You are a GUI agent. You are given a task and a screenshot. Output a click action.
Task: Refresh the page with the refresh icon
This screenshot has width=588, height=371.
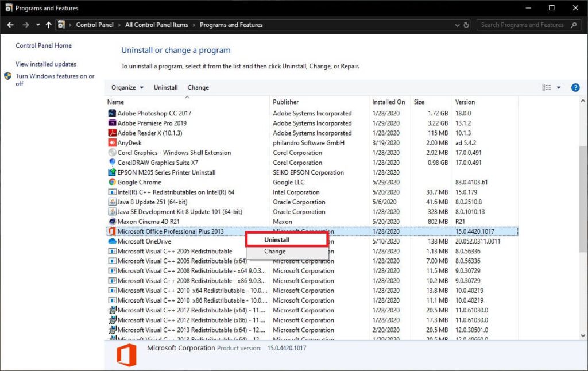pos(465,25)
